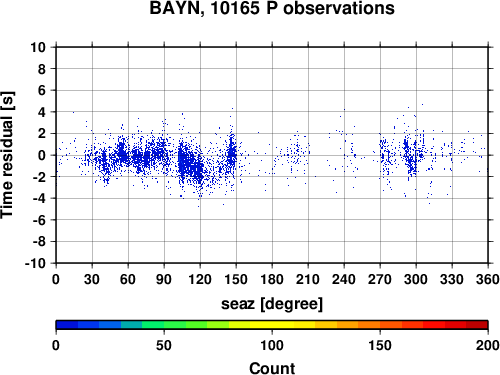Screen dimensions: 500x375
Task: Click the 'Time residual [s]' y-axis label
Action: (x=7, y=155)
